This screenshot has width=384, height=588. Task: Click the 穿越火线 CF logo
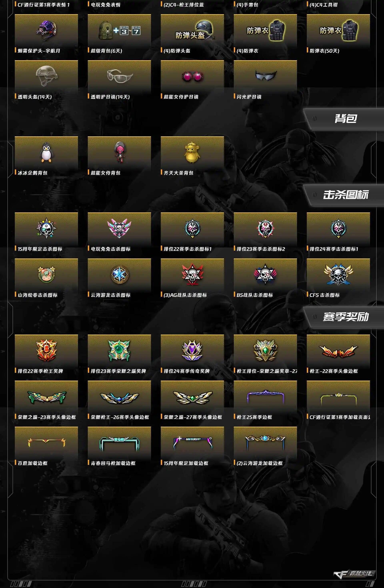[x=353, y=574]
